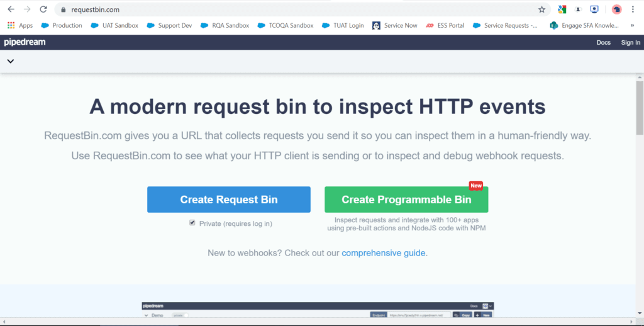This screenshot has height=326, width=644.
Task: Open the Apps grid shortcut
Action: tap(20, 25)
